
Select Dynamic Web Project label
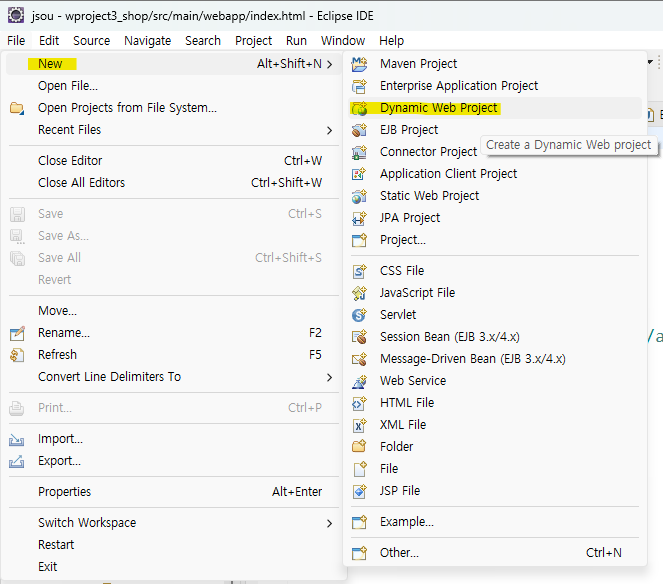click(x=438, y=108)
